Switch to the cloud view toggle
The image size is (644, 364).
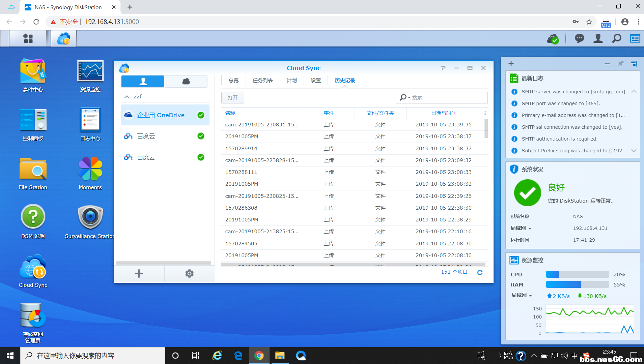pyautogui.click(x=186, y=81)
